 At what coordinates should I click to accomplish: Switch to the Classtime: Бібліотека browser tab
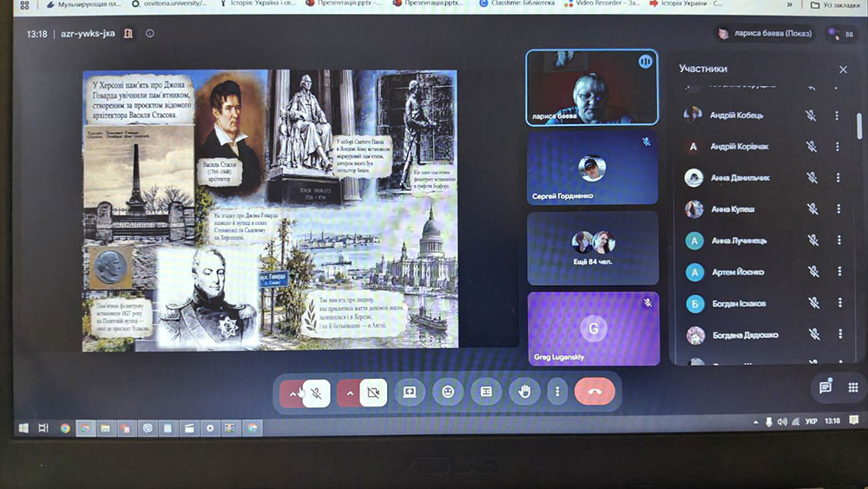517,3
